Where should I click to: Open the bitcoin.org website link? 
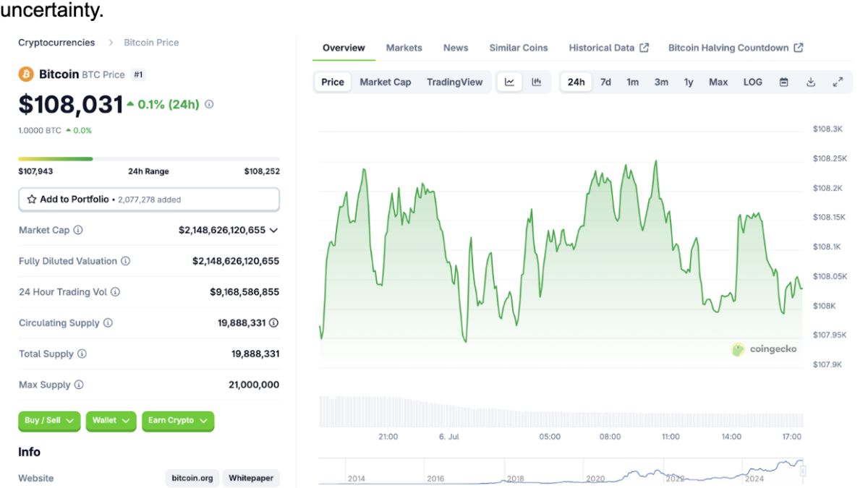tap(192, 478)
